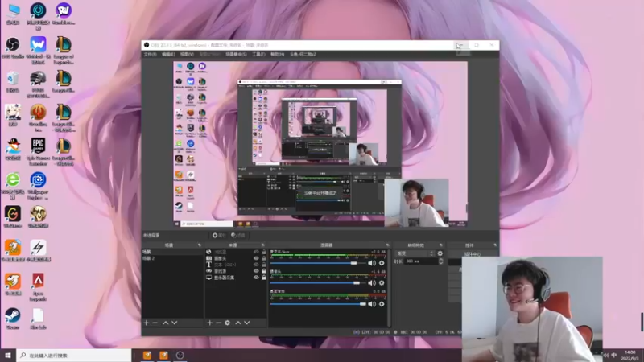Click the Windows taskbar search box
The image size is (644, 362).
[x=74, y=356]
